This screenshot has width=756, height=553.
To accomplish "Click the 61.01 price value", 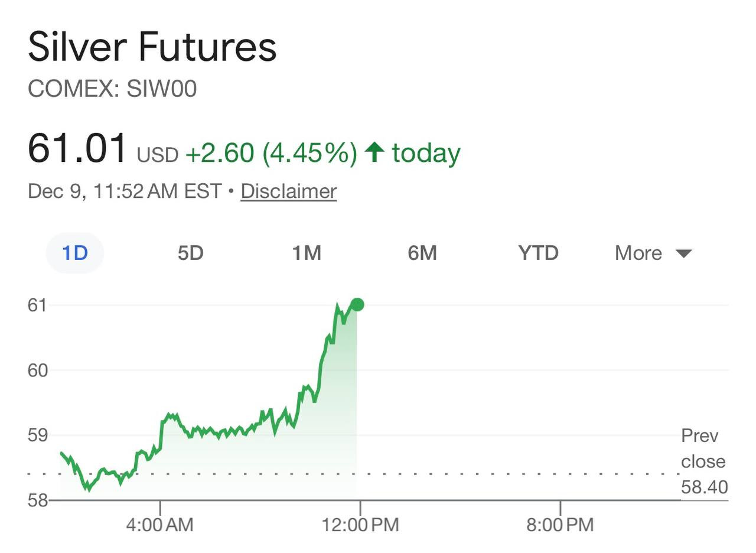I will [x=77, y=148].
